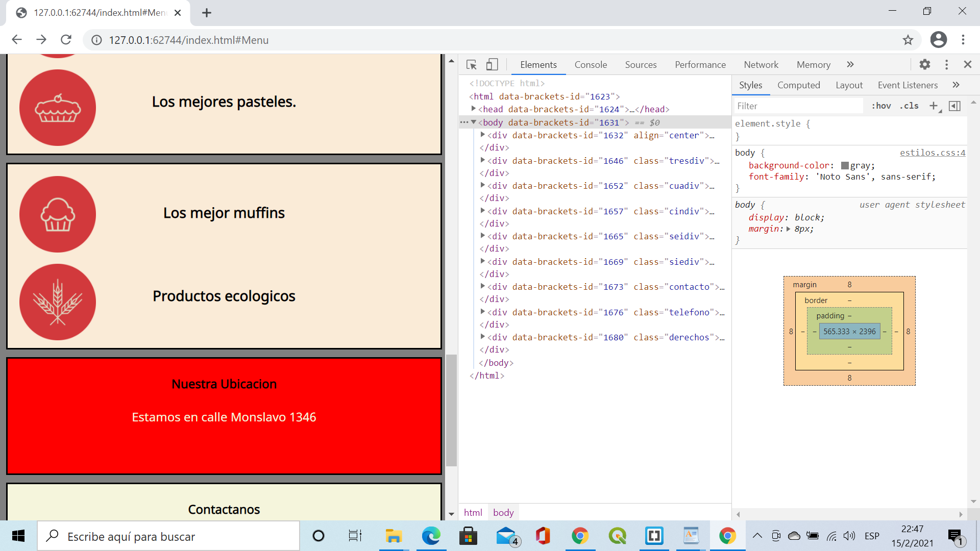
Task: Click the cake icon beside Los mejores pasteles
Action: 58,108
